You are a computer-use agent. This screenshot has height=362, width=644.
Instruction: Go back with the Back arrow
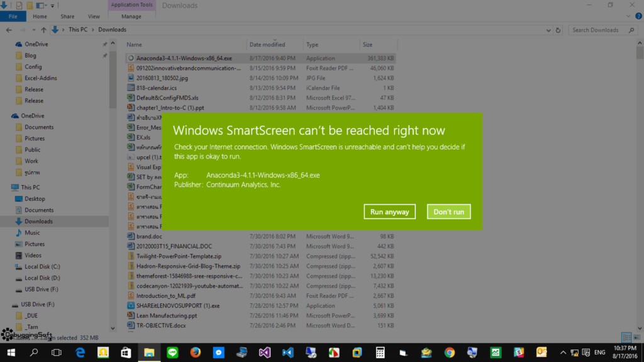point(9,30)
